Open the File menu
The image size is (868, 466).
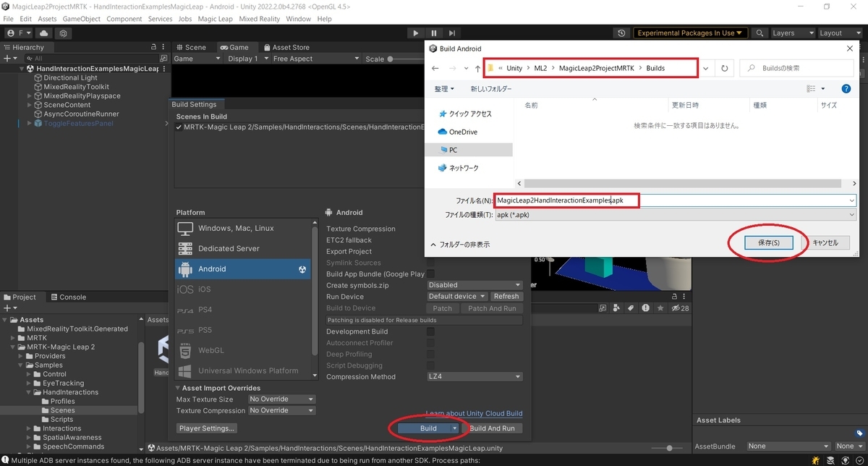point(8,18)
